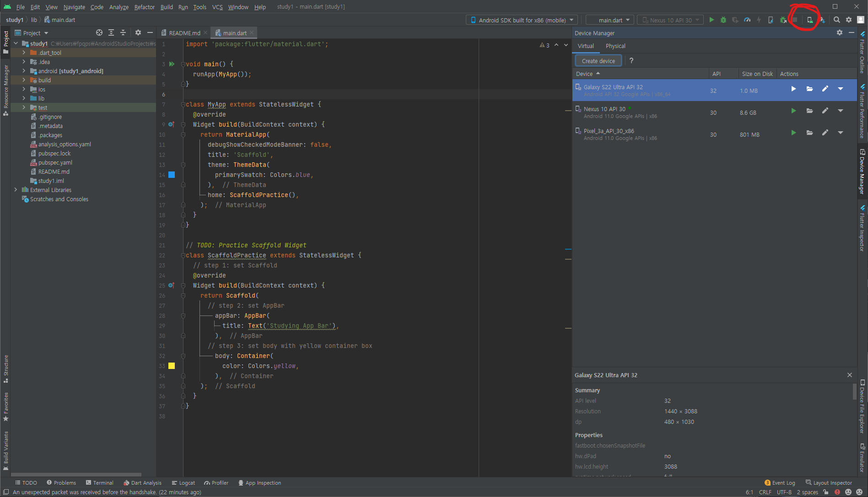Viewport: 868px width, 497px height.
Task: Open the Event Log
Action: 780,483
